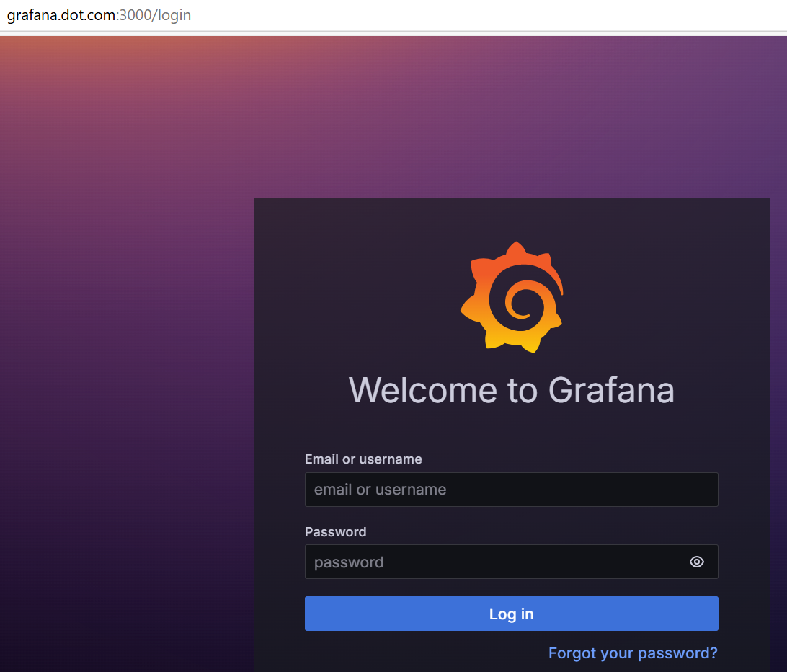The image size is (787, 672).
Task: Click the Welcome to Grafana heading
Action: [512, 390]
